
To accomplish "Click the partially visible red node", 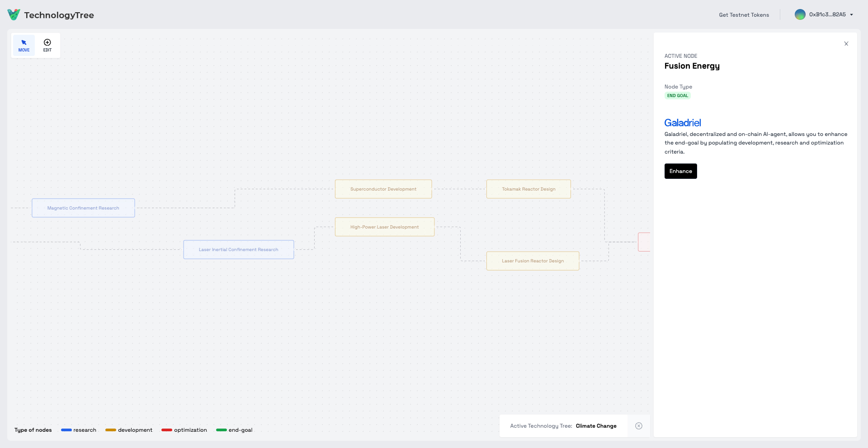I will (644, 242).
